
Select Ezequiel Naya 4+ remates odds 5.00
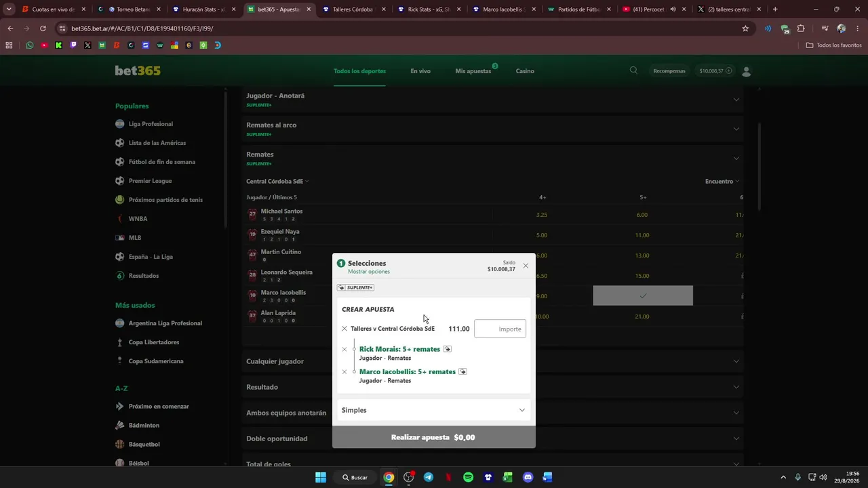point(542,235)
